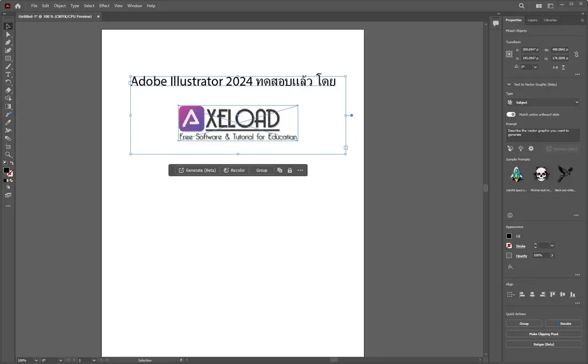
Task: Open the Effect menu
Action: point(105,6)
